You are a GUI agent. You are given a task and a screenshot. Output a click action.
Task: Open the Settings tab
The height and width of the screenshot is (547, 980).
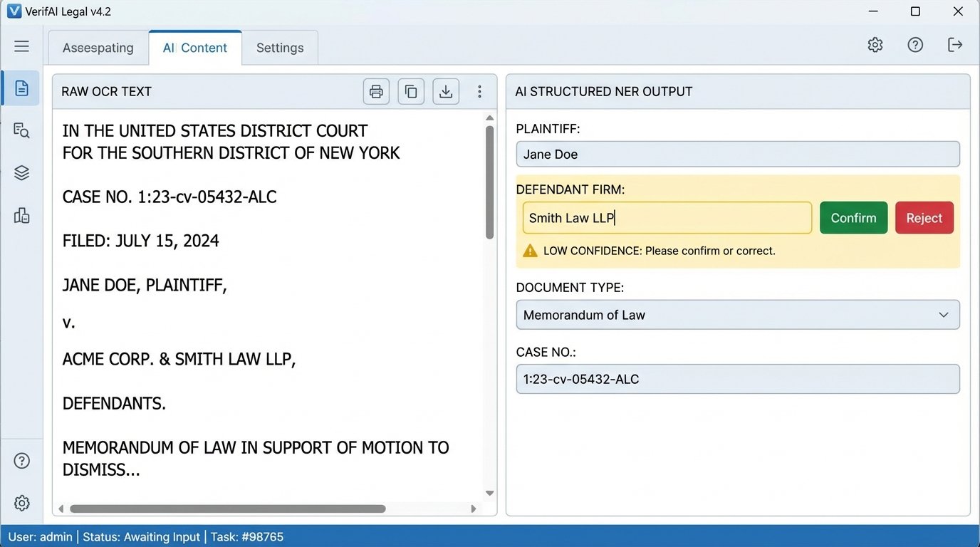tap(280, 47)
